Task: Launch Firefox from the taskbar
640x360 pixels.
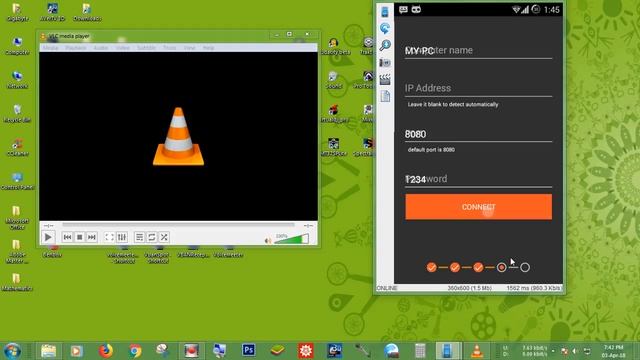Action: 105,351
